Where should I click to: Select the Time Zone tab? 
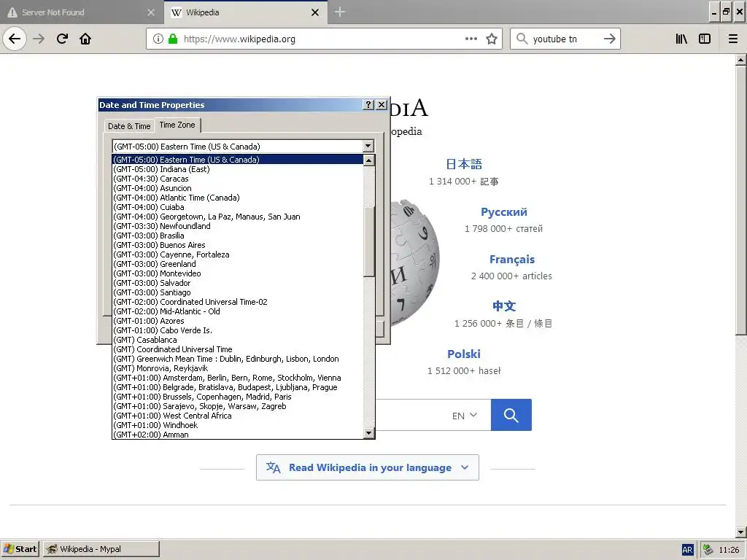[x=177, y=125]
